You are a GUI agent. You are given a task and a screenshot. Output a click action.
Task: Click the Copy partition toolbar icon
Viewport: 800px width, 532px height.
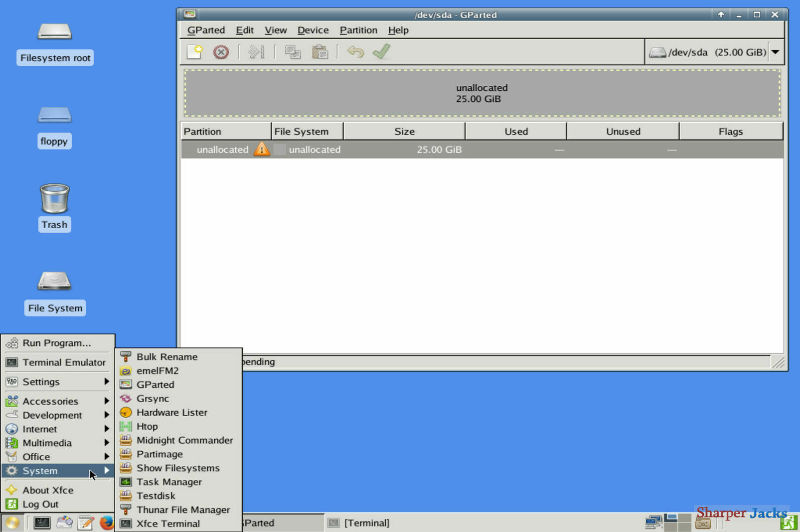click(292, 52)
